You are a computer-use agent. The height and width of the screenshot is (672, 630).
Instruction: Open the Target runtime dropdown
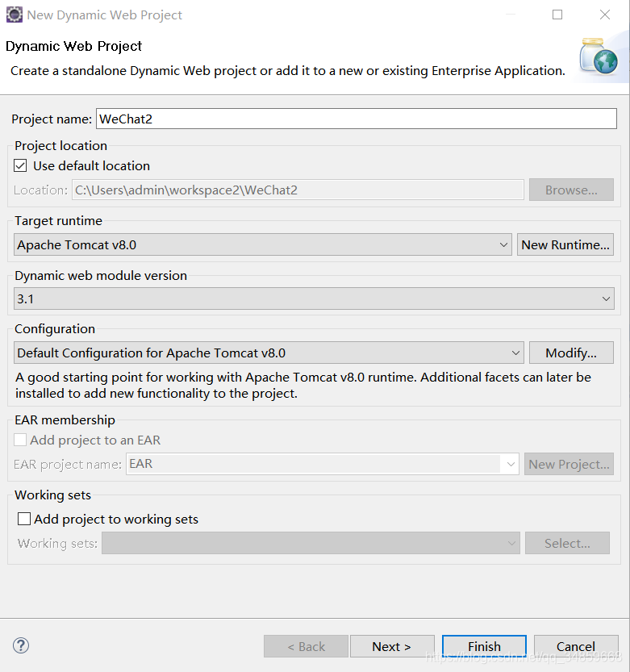tap(263, 244)
